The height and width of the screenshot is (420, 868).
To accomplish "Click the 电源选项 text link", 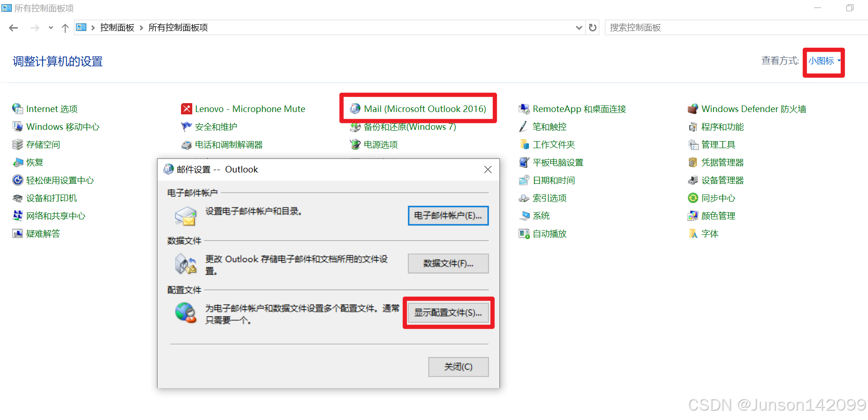I will 381,144.
